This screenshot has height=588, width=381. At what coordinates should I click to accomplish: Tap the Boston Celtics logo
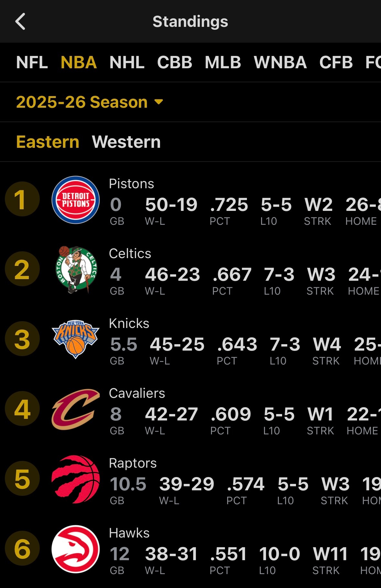pyautogui.click(x=76, y=269)
